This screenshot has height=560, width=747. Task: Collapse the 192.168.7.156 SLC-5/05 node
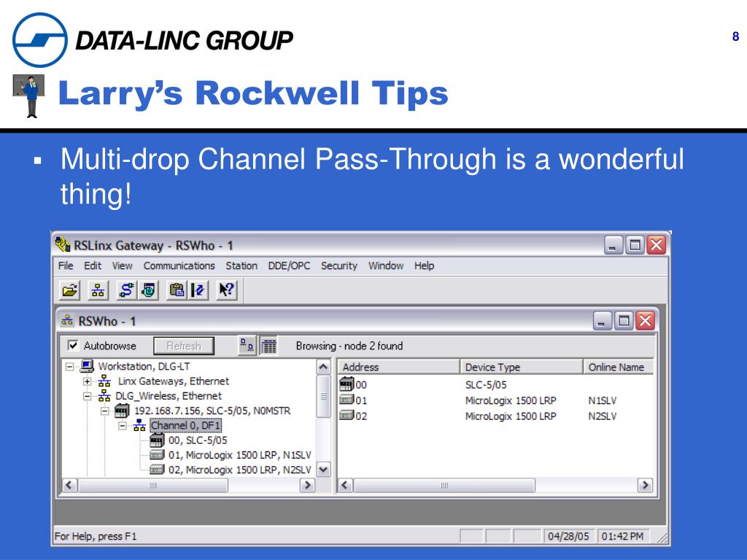(x=105, y=411)
